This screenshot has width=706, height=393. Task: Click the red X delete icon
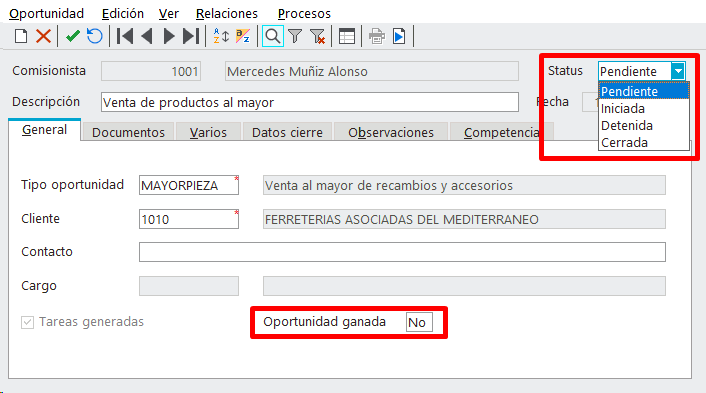click(43, 36)
